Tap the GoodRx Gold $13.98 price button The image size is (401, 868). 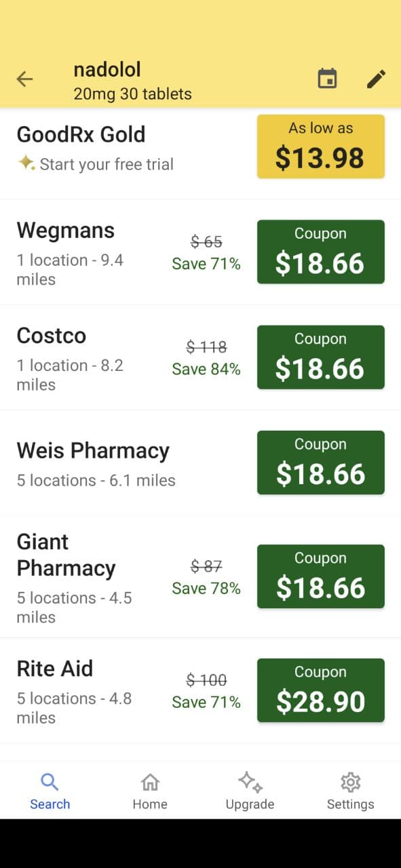(320, 146)
